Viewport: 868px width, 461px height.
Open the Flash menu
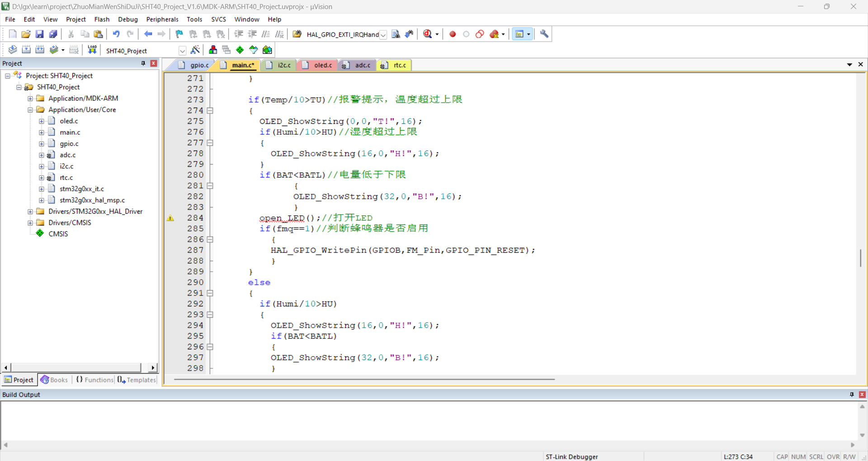click(102, 19)
